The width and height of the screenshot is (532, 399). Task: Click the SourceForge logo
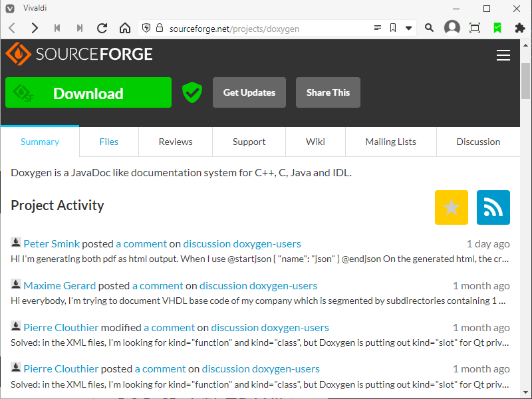pos(79,54)
